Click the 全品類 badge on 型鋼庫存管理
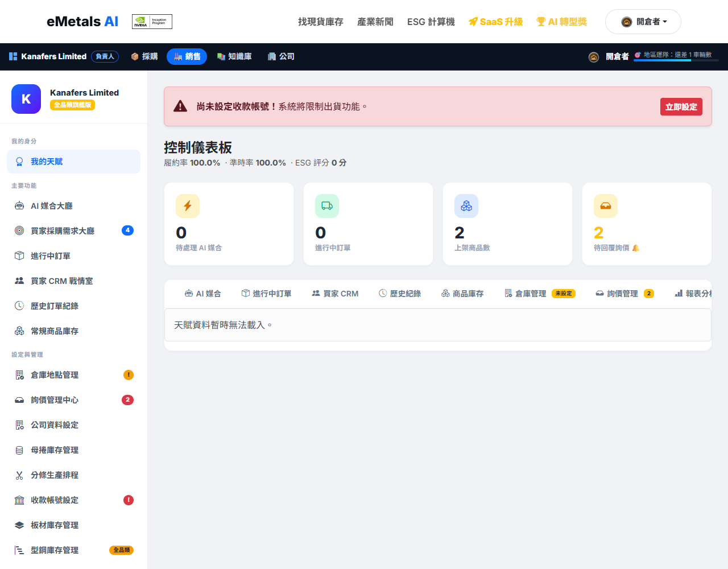Viewport: 728px width, 569px height. click(121, 550)
